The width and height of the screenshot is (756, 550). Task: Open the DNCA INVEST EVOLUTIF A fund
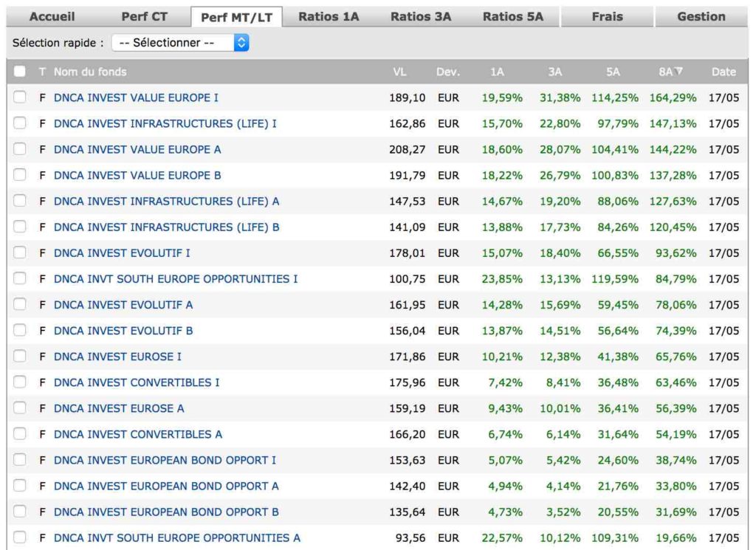coord(123,305)
